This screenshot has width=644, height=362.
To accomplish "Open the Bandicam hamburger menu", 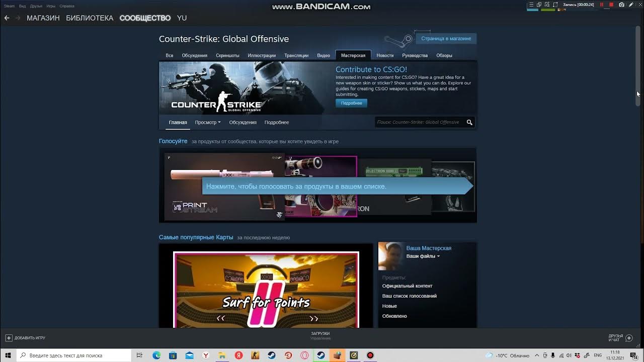I will [x=531, y=5].
